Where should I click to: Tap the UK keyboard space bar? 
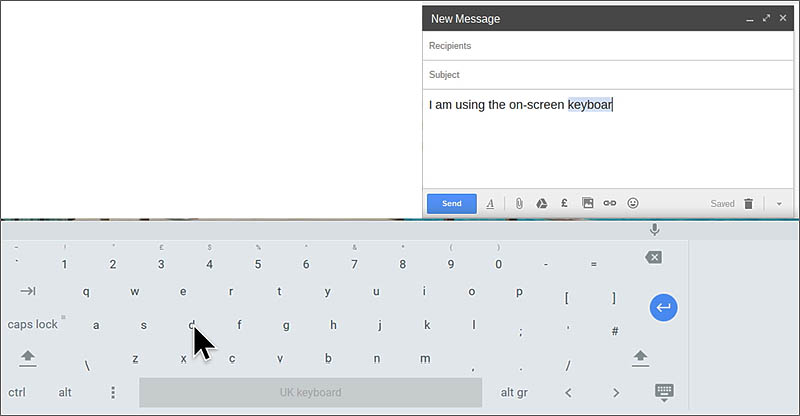point(311,393)
